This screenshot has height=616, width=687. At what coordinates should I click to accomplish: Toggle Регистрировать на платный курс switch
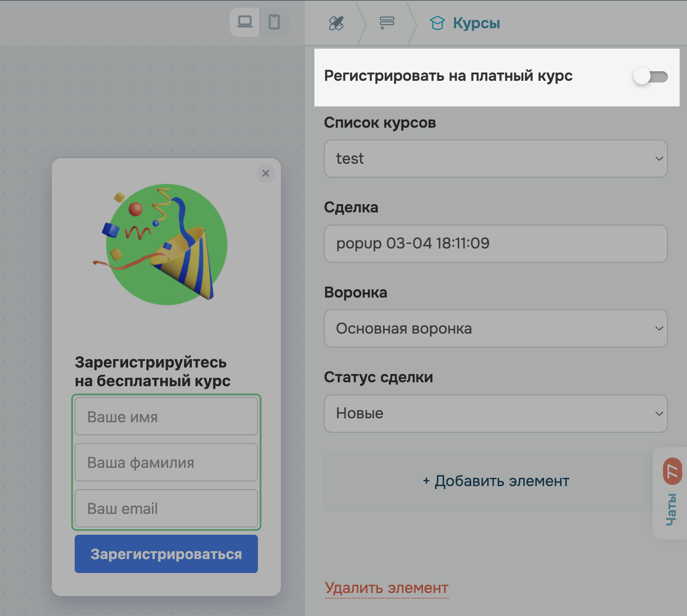tap(650, 76)
